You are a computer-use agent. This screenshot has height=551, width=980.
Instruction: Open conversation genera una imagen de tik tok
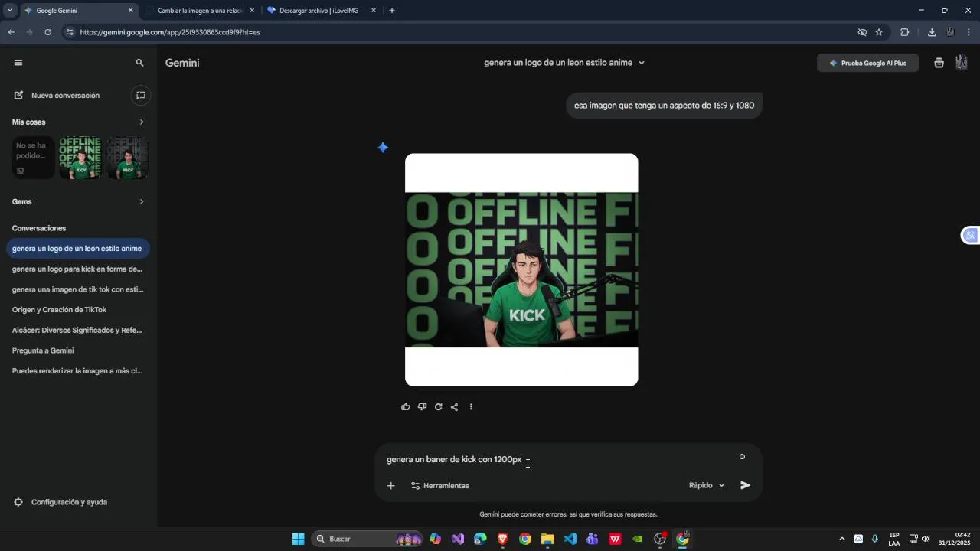78,289
